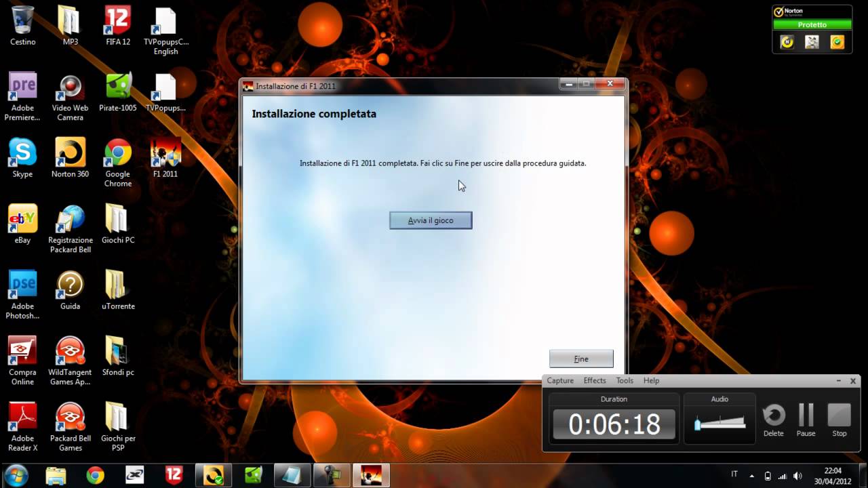Select the Pirate-1005 desktop icon
Image resolution: width=868 pixels, height=488 pixels.
coord(117,91)
